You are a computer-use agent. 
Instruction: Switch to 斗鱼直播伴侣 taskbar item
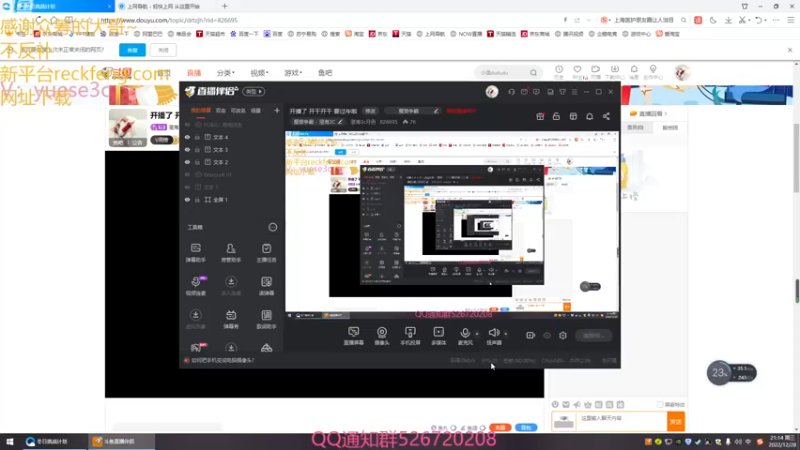[120, 442]
